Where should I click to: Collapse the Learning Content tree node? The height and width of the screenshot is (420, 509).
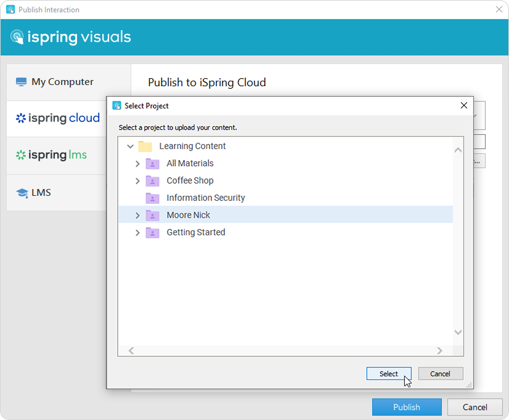130,146
